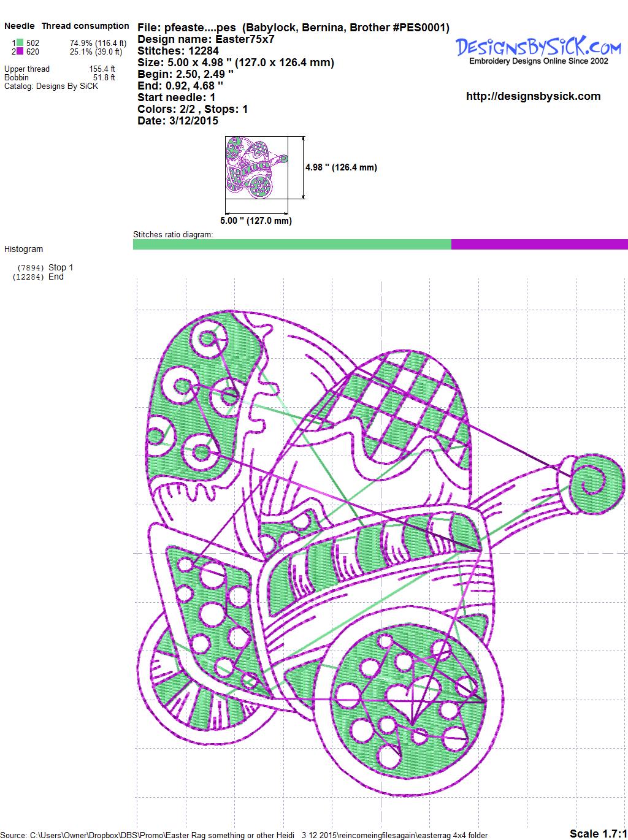Click the Scale 1.7:1 indicator
The image size is (628, 840).
598,833
